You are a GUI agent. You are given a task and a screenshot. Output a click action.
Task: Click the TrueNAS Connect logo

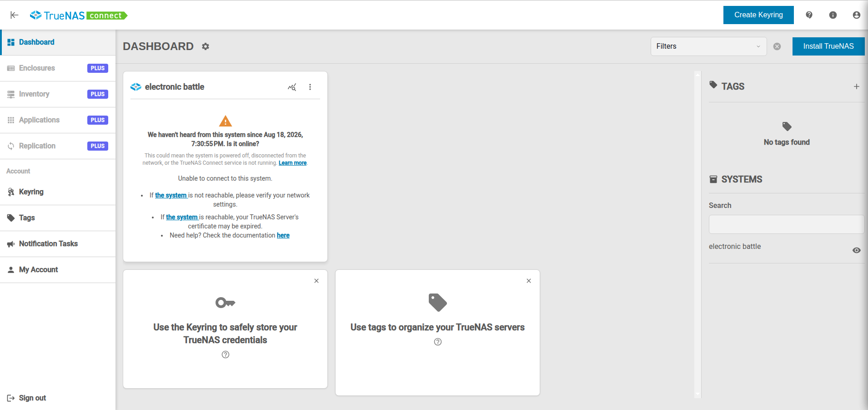tap(79, 15)
